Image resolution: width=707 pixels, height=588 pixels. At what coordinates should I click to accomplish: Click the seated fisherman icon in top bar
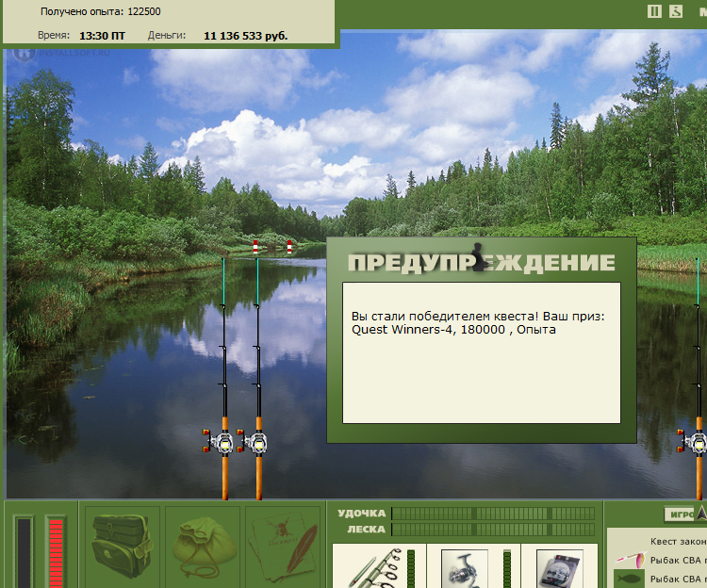click(x=676, y=11)
